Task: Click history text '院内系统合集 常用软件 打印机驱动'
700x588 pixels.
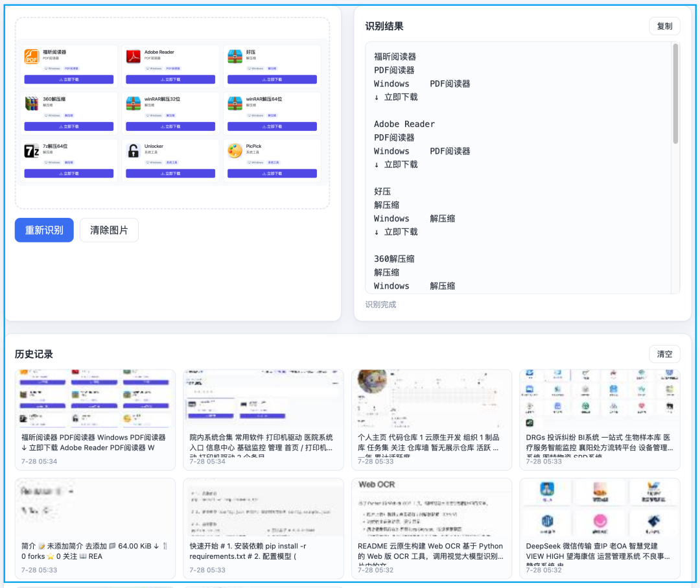Action: (261, 438)
